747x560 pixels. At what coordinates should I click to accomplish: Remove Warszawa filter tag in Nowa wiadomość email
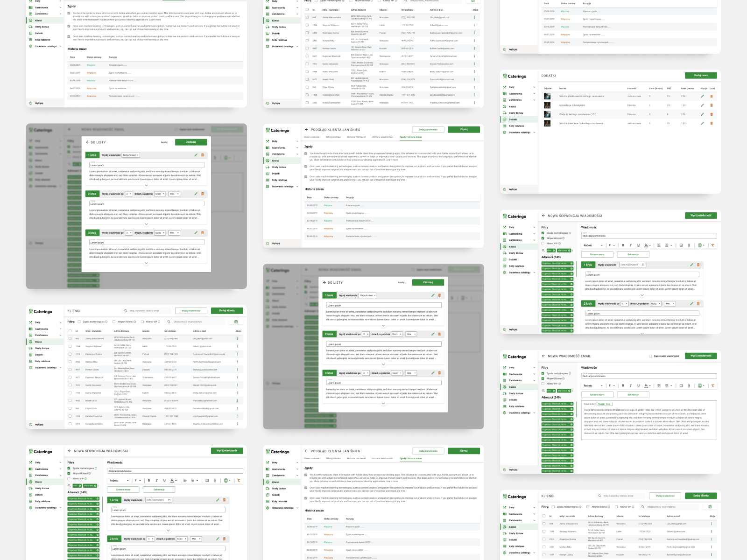tap(570, 391)
